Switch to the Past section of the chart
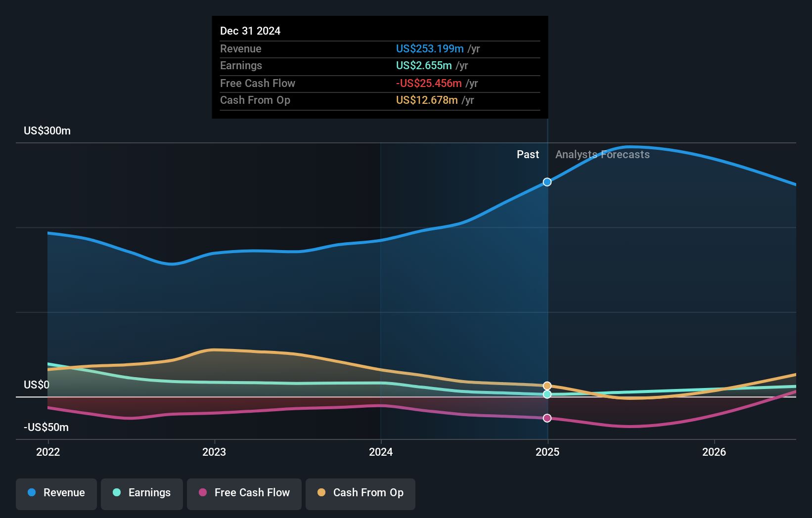812x518 pixels. [x=528, y=154]
